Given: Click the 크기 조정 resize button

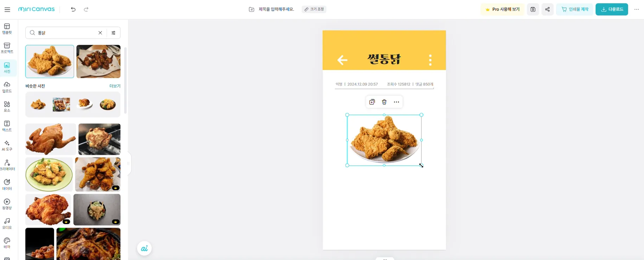Looking at the screenshot, I should point(314,9).
